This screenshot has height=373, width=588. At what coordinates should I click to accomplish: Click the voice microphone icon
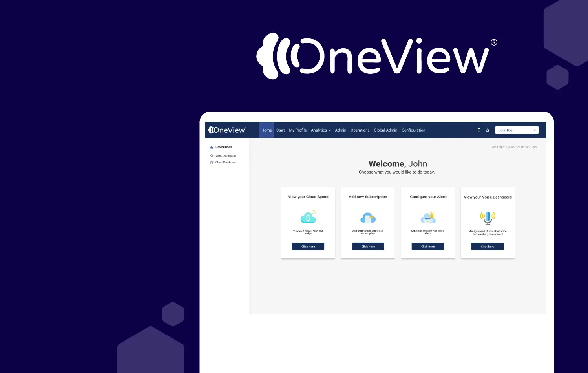(488, 218)
